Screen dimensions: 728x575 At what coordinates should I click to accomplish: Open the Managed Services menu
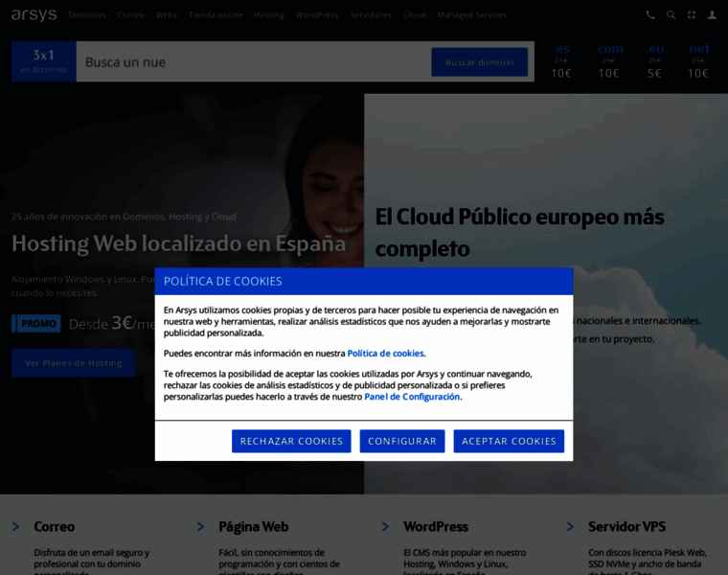pos(471,15)
